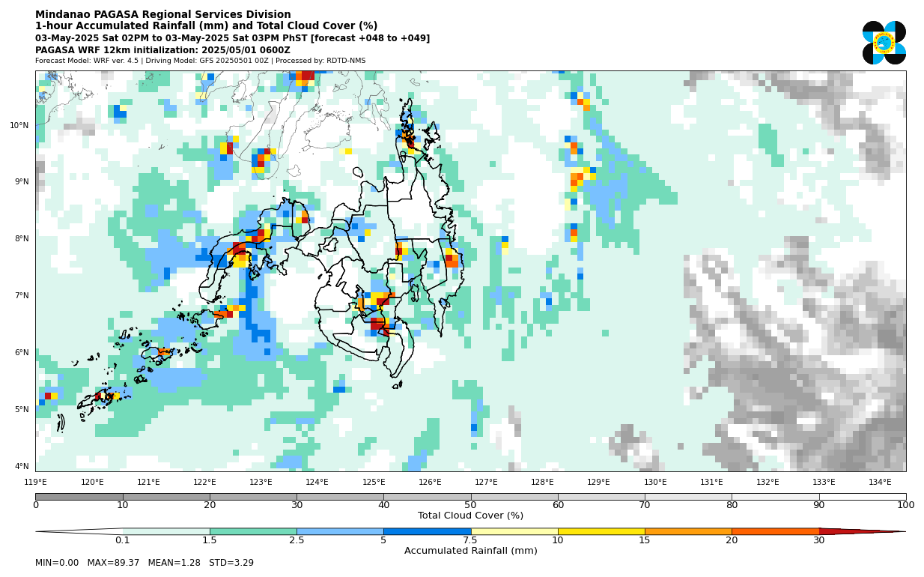Click the '4°N' latitude axis label

[22, 466]
